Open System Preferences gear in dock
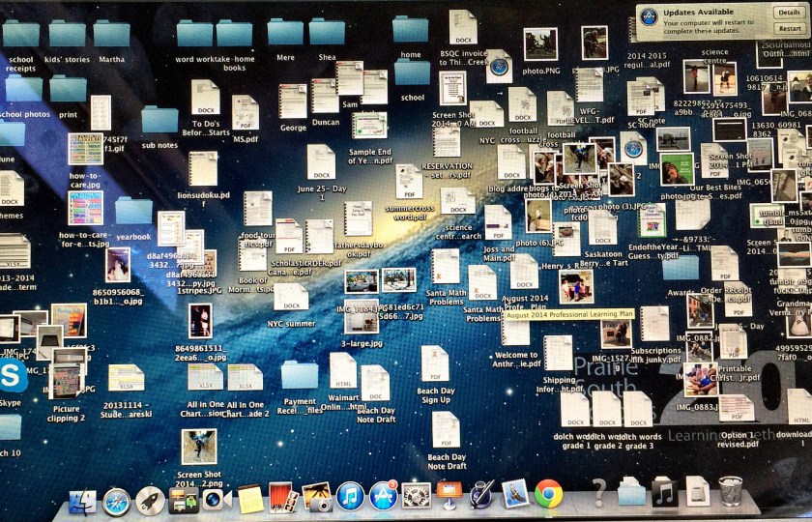 click(416, 497)
